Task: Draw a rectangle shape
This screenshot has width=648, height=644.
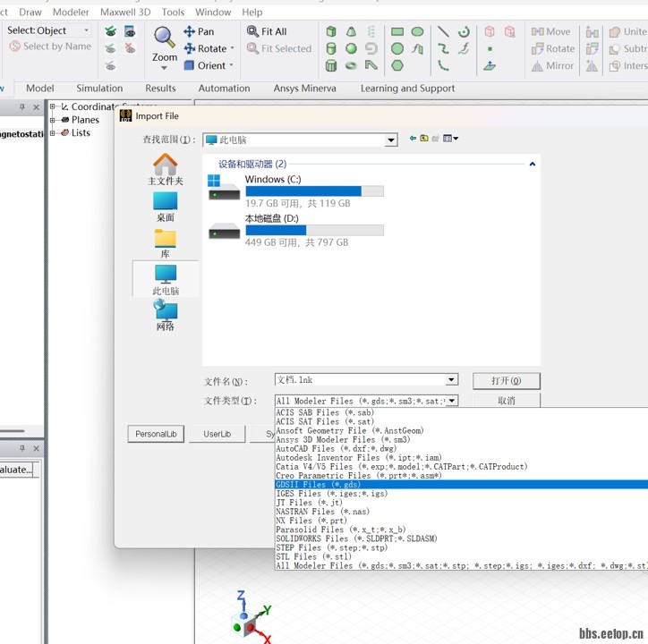Action: click(x=397, y=31)
